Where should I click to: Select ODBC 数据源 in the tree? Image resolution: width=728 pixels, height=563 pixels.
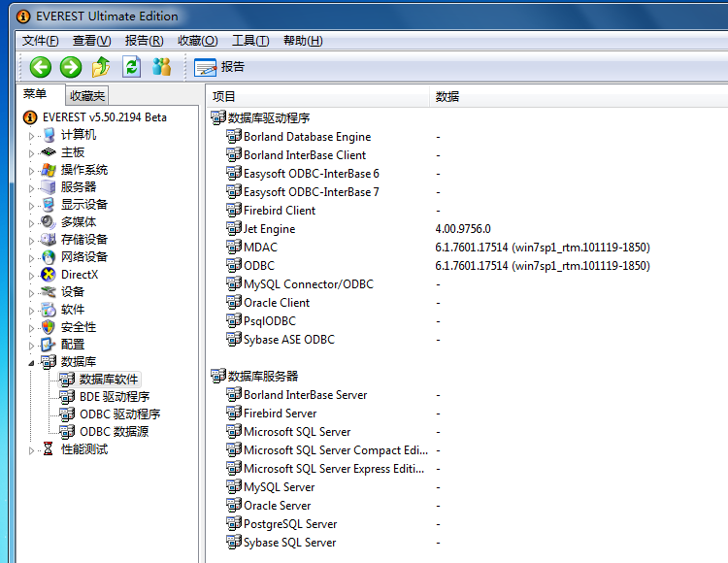(114, 432)
